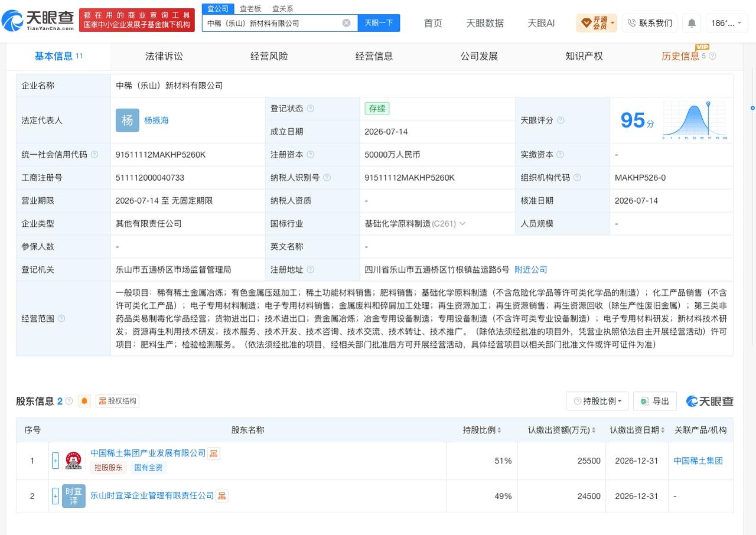Viewport: 756px width, 535px height.
Task: Click the help icon beside 统一社会信用代码
Action: point(94,155)
